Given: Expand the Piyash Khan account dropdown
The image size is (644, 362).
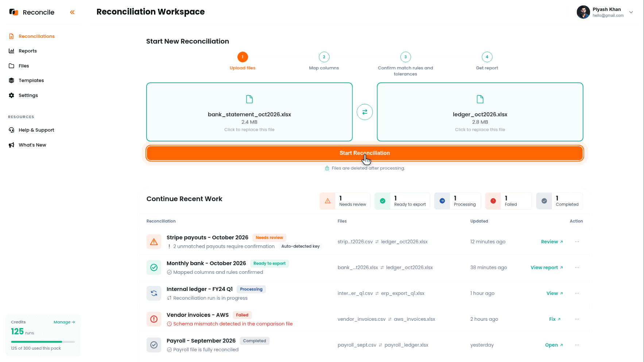Looking at the screenshot, I should [631, 12].
